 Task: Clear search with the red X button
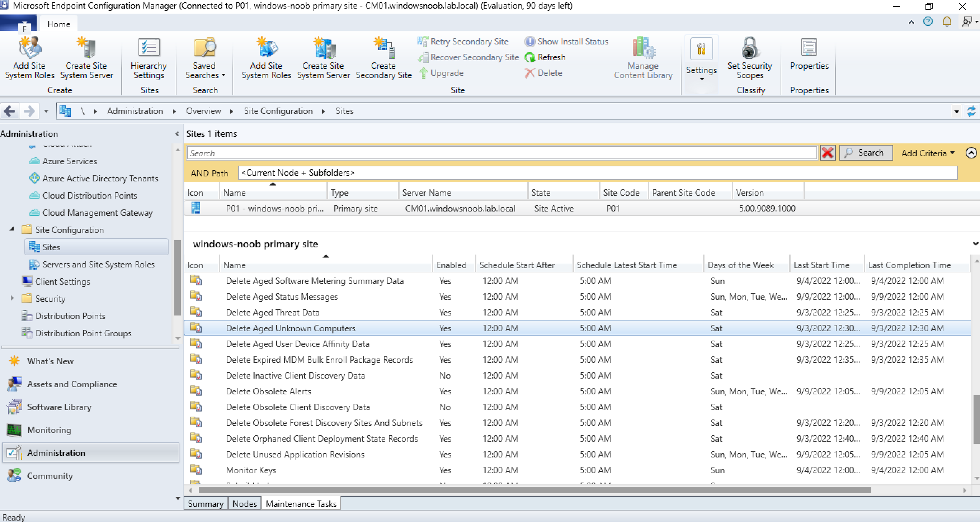point(828,153)
